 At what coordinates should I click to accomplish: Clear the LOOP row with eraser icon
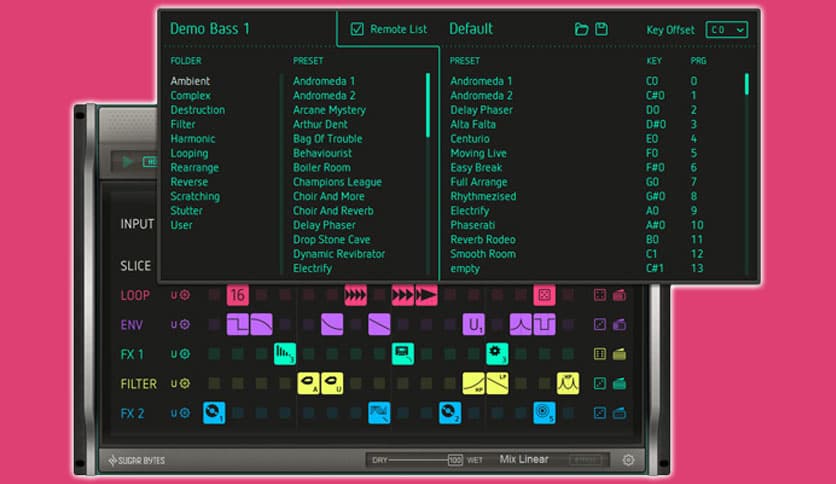(619, 295)
